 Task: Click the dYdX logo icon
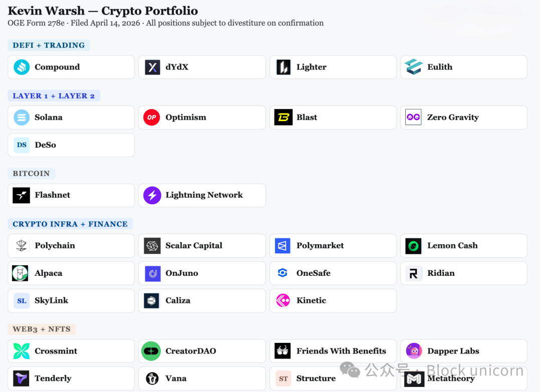click(152, 67)
